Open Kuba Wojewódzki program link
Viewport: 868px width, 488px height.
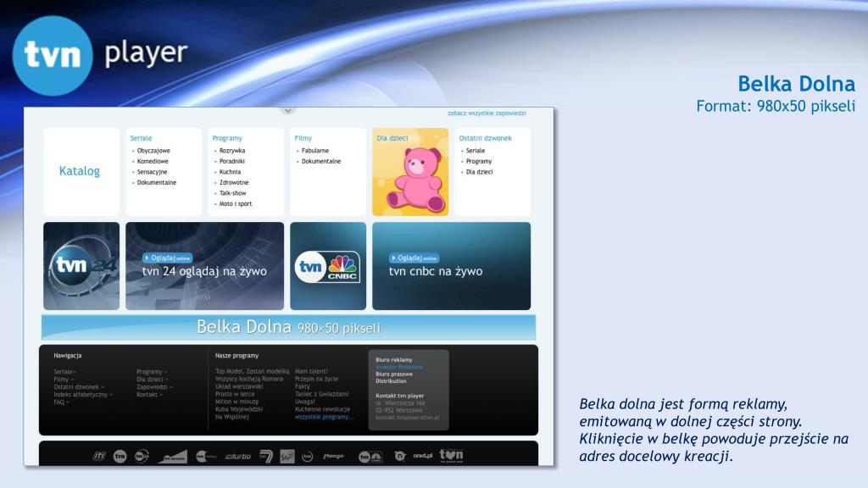(x=238, y=409)
